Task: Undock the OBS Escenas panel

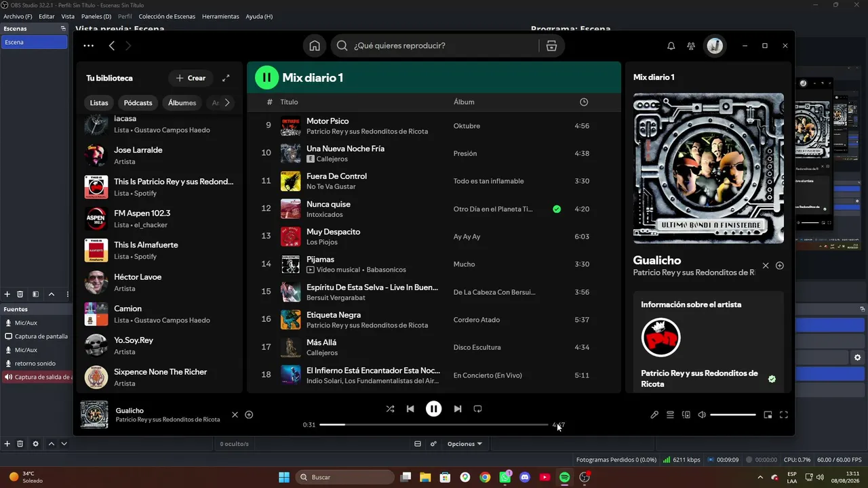Action: click(63, 28)
